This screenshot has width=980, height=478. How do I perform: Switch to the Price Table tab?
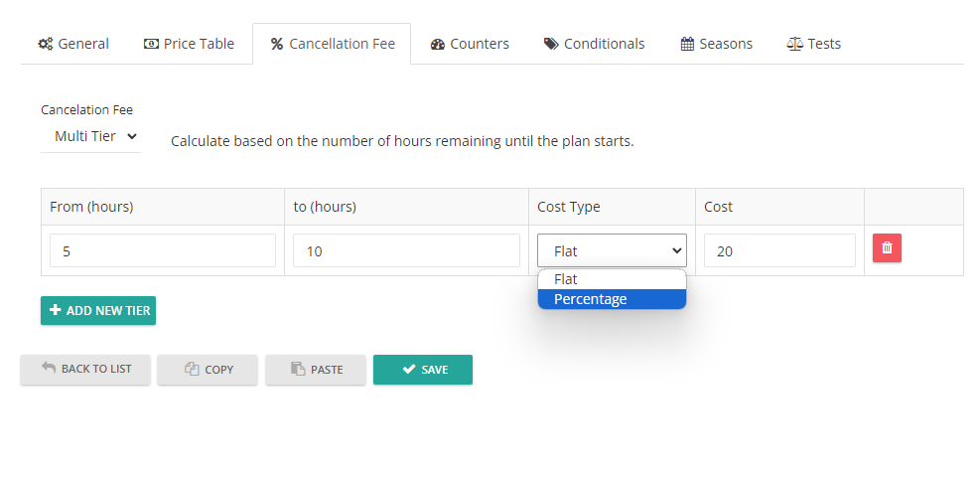click(x=190, y=44)
